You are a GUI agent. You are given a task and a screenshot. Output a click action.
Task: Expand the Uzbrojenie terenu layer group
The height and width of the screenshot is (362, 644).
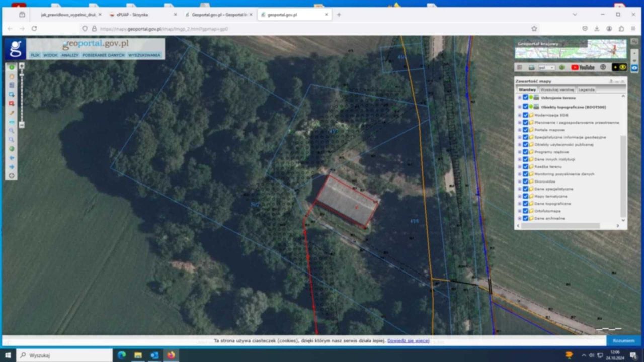pos(520,98)
